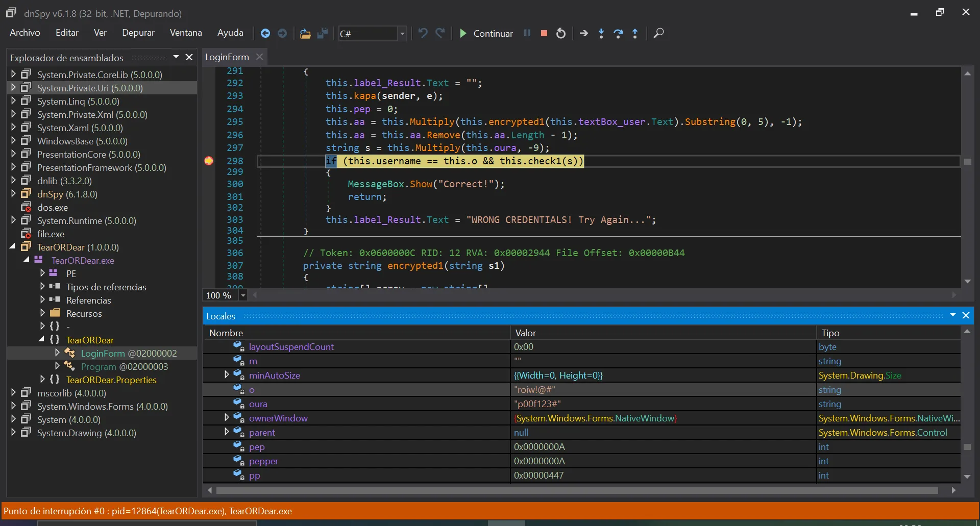Expand the PE node

click(x=42, y=273)
